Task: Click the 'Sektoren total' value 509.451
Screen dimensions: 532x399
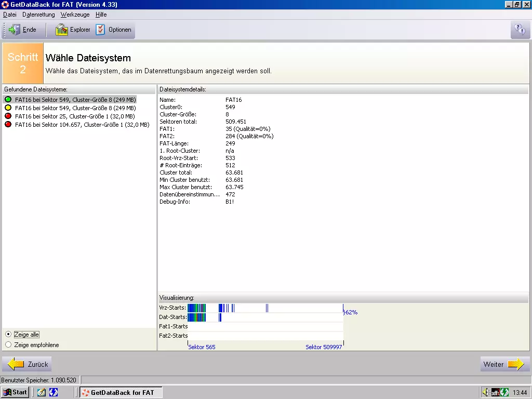Action: 236,122
